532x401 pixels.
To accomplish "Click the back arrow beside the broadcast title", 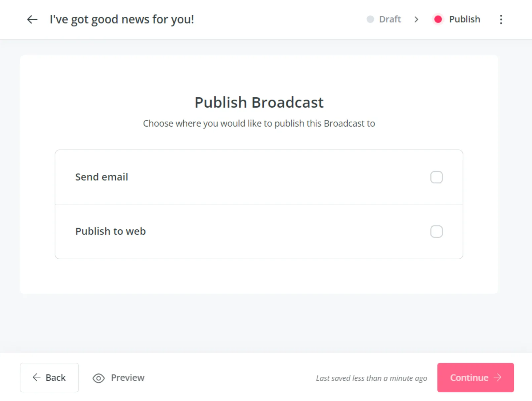I will (32, 19).
